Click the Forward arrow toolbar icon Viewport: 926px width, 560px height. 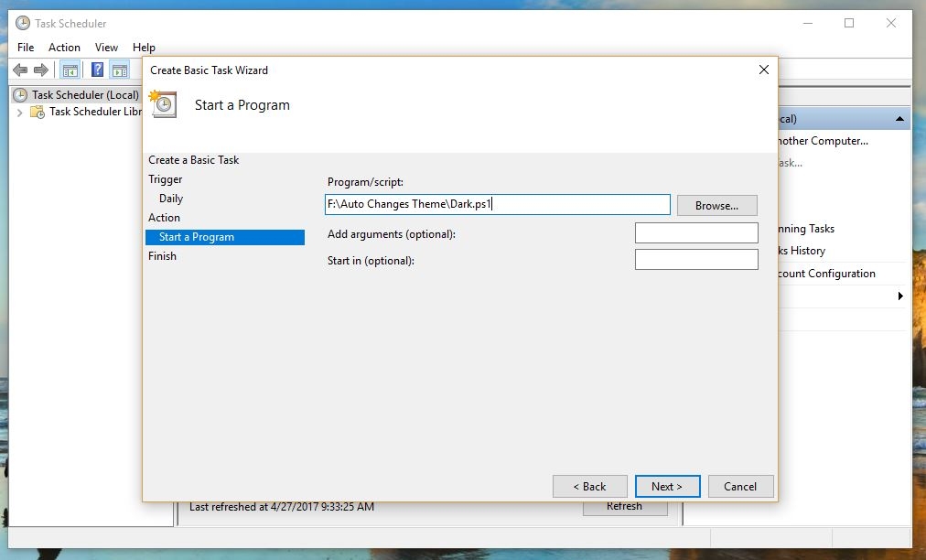[x=41, y=70]
